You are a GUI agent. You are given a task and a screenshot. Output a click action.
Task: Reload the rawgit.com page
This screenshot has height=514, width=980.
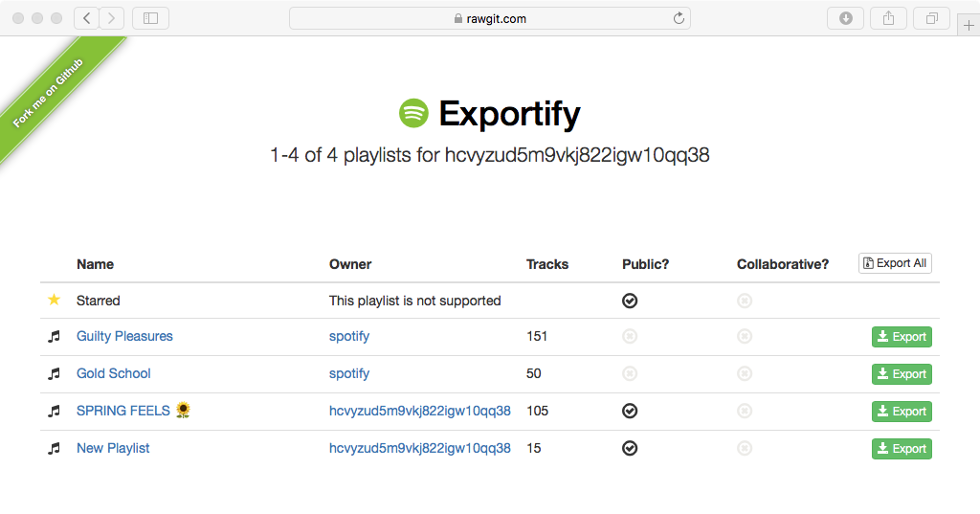point(679,18)
